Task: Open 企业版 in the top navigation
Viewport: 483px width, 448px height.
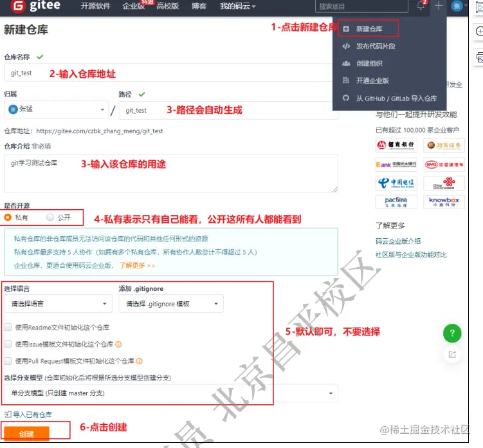Action: tap(133, 6)
